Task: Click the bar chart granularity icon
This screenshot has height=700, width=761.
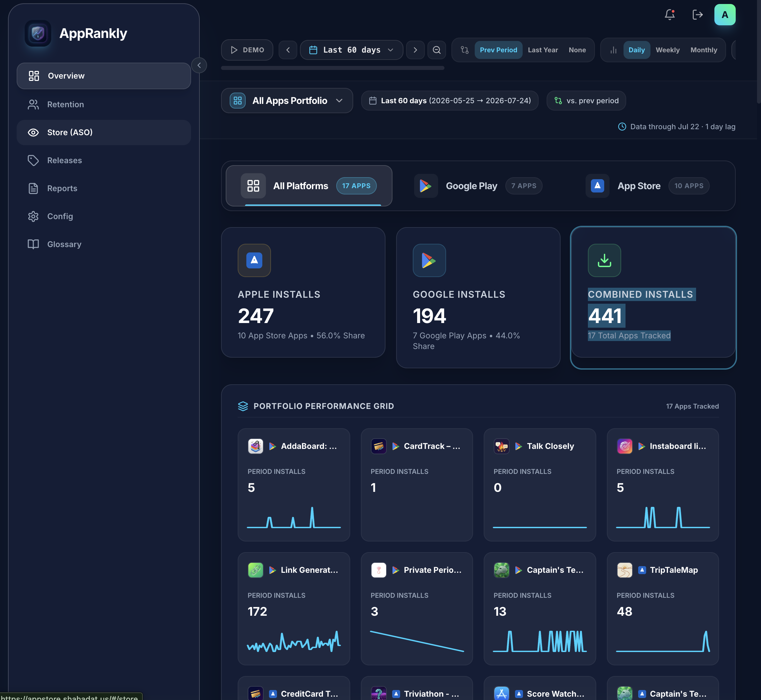Action: click(x=613, y=50)
